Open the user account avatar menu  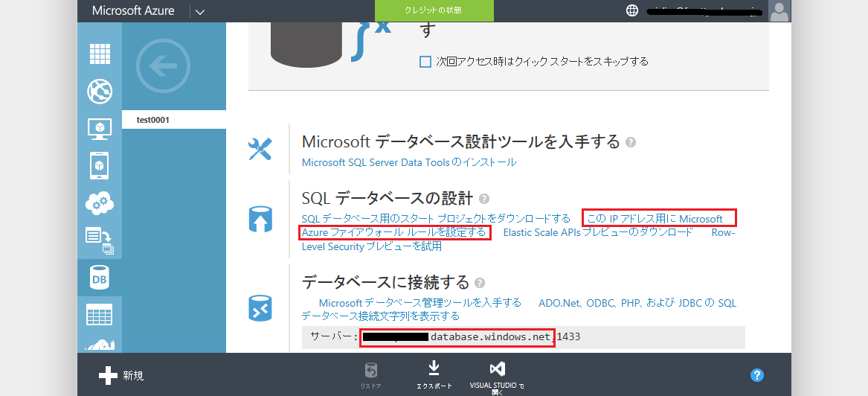click(779, 11)
